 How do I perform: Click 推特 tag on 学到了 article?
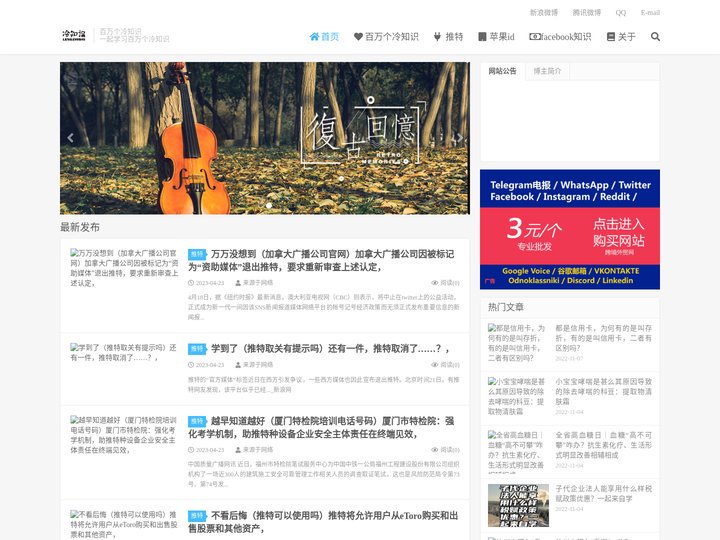point(197,349)
